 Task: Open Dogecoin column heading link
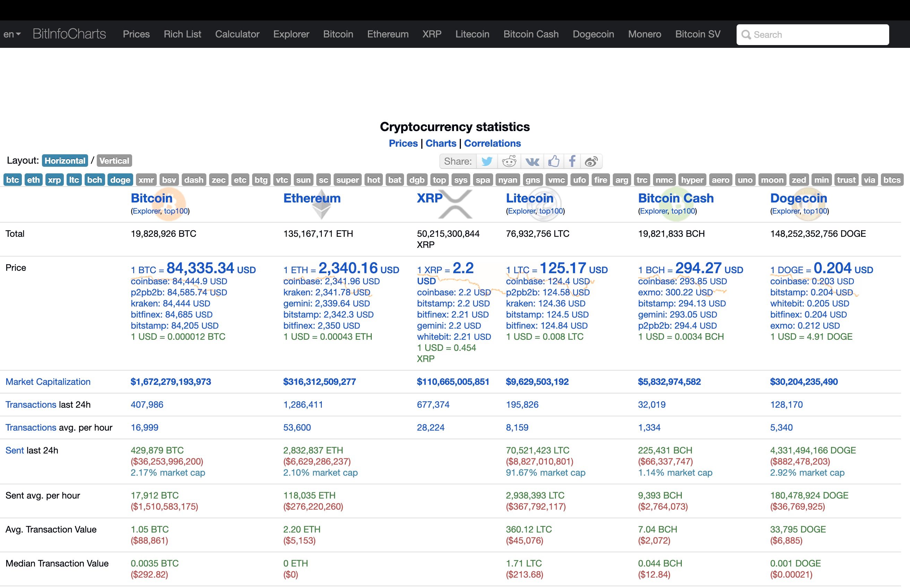[798, 198]
